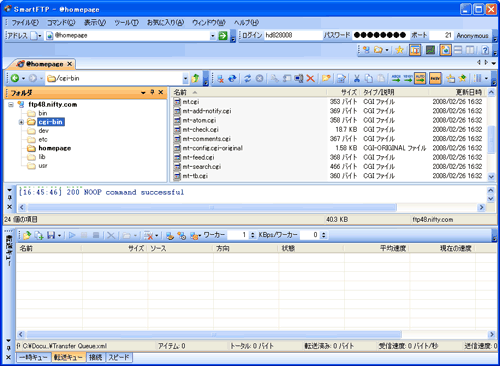Open the favorites folder icon near PASV

[x=450, y=78]
